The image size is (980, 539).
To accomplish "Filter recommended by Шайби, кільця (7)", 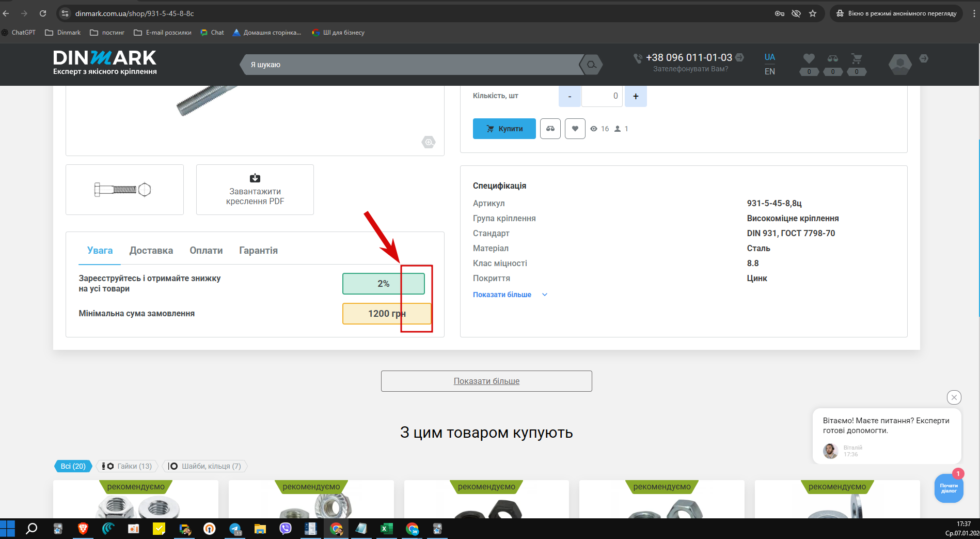I will point(205,466).
